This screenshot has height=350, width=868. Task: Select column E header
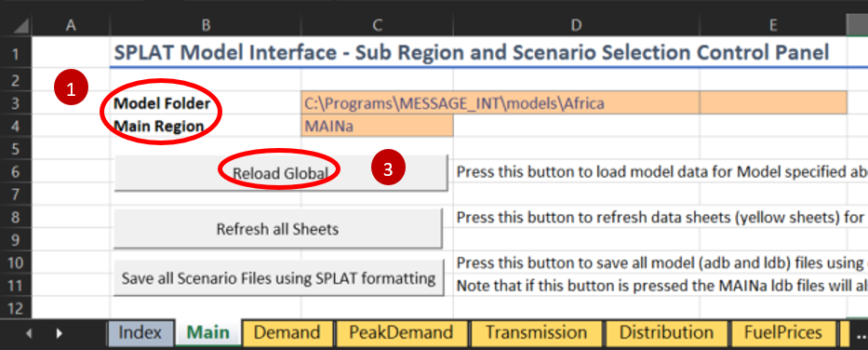[773, 24]
